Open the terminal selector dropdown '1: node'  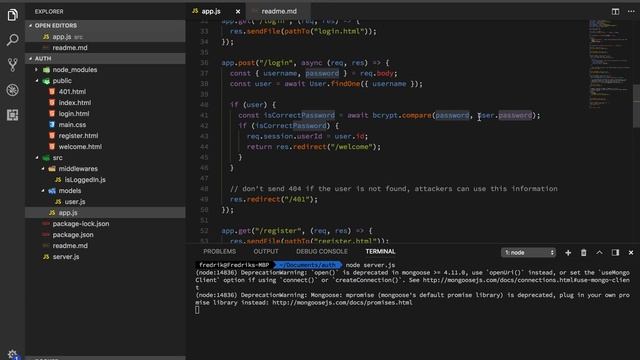pos(529,253)
